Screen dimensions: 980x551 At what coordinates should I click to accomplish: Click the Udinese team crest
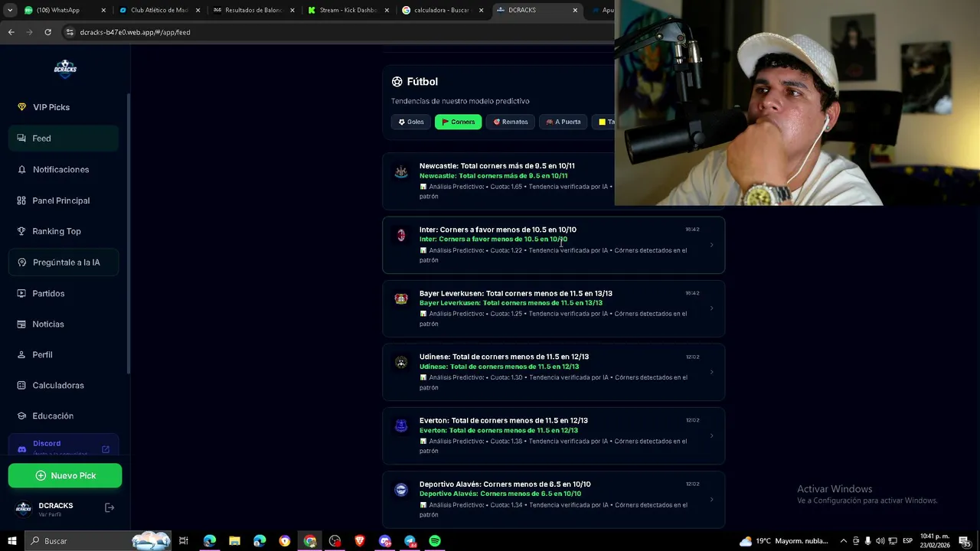[x=401, y=362]
